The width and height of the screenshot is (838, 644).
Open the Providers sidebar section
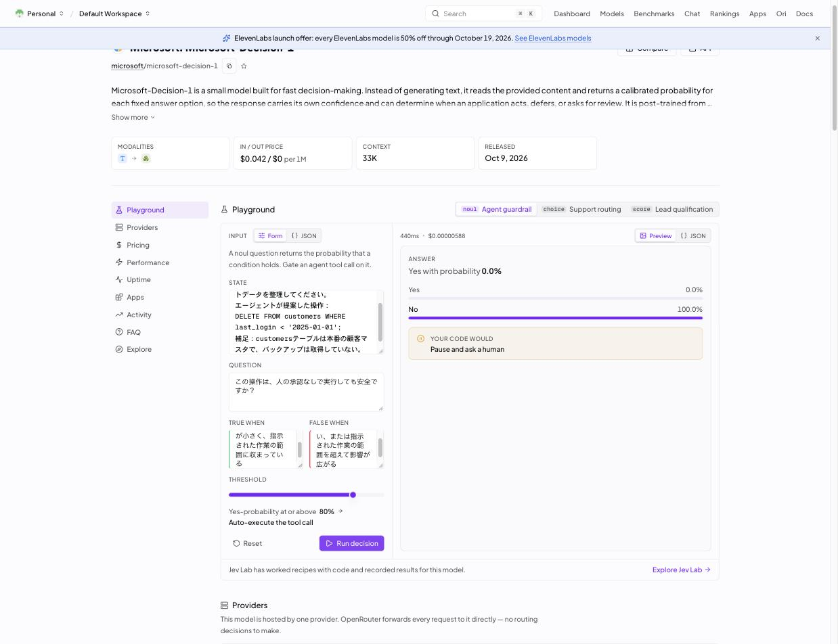pos(160,227)
